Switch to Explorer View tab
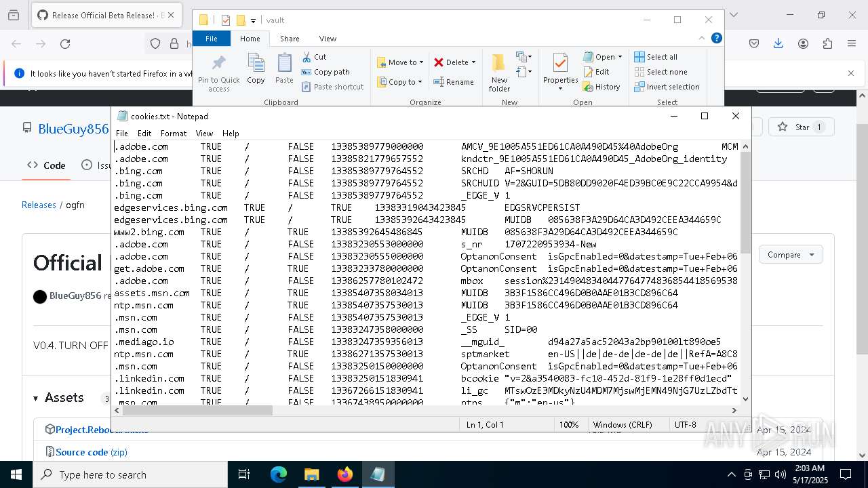This screenshot has width=868, height=488. click(328, 39)
